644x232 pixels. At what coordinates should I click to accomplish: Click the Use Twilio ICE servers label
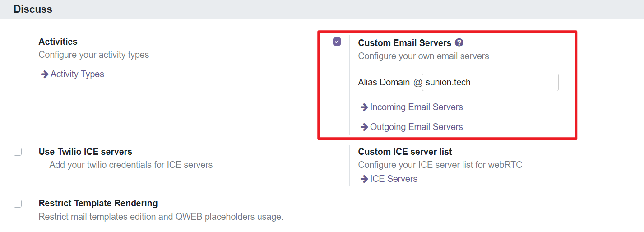85,152
